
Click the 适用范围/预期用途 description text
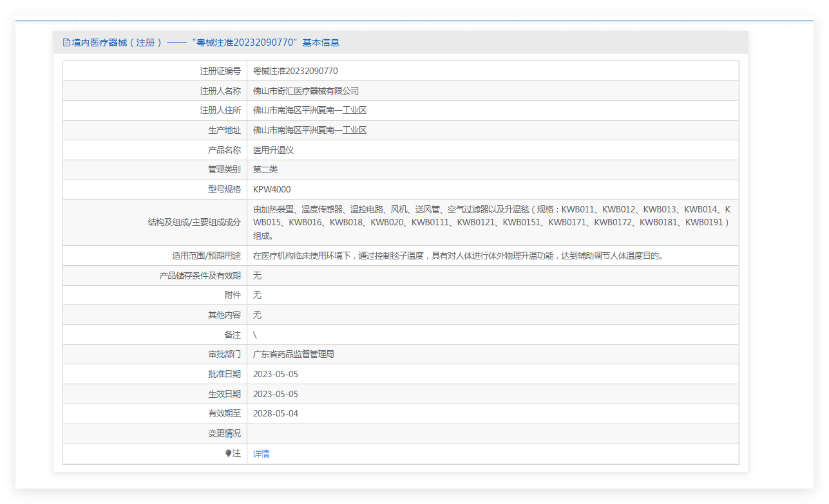458,256
